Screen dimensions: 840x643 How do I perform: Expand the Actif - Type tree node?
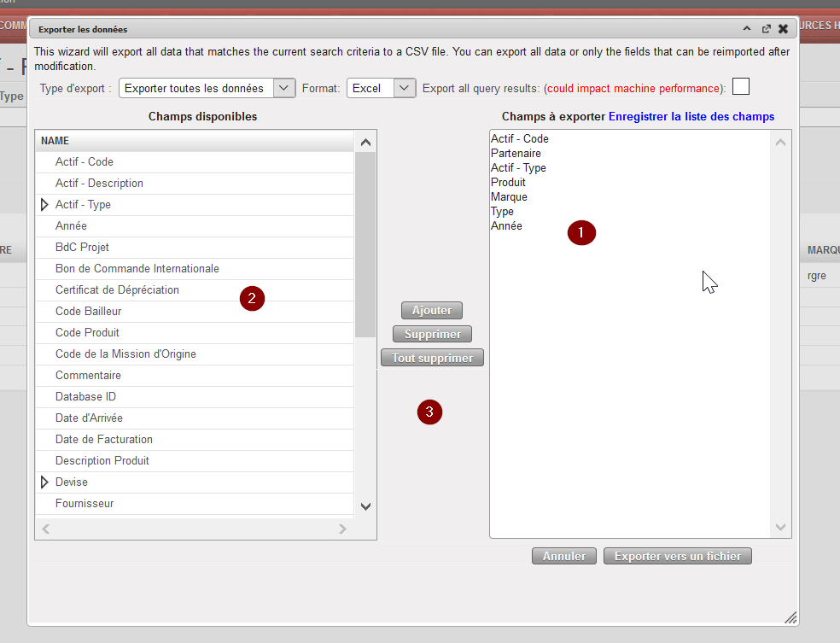[45, 205]
